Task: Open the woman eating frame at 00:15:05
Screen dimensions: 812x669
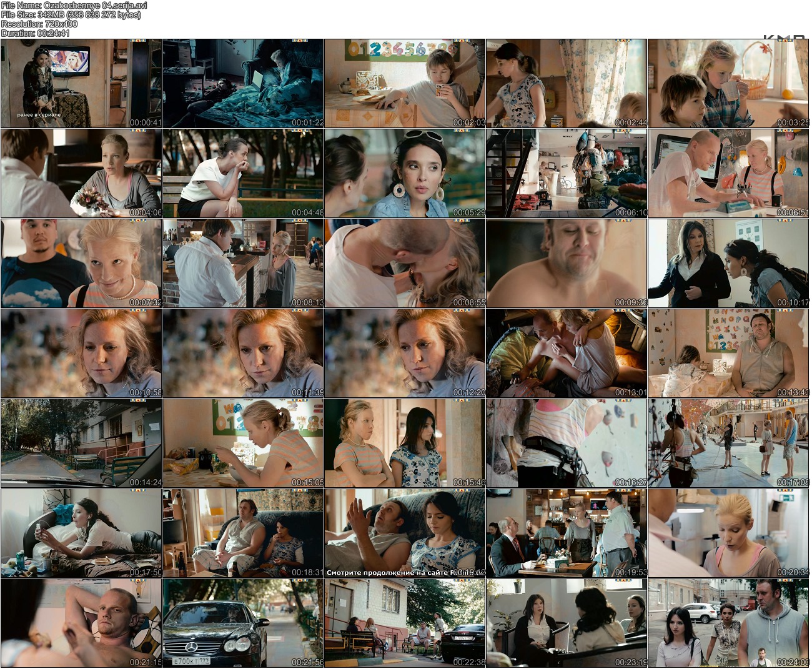Action: point(243,444)
